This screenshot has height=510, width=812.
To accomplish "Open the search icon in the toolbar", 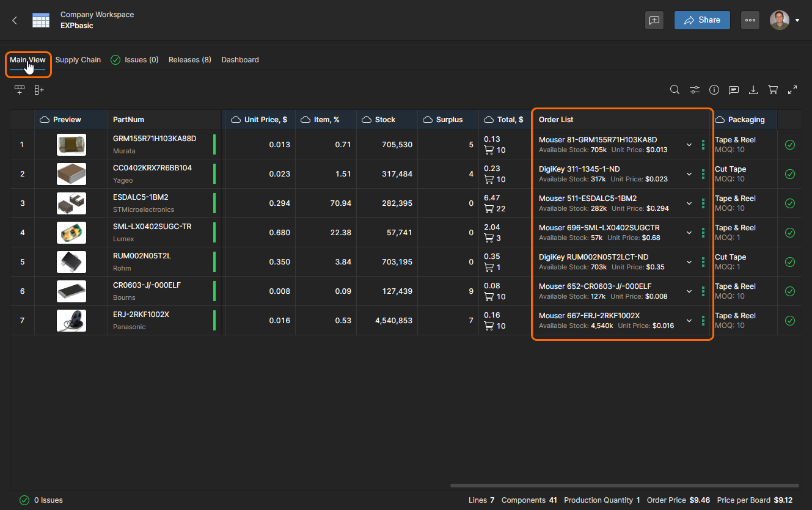I will 675,90.
